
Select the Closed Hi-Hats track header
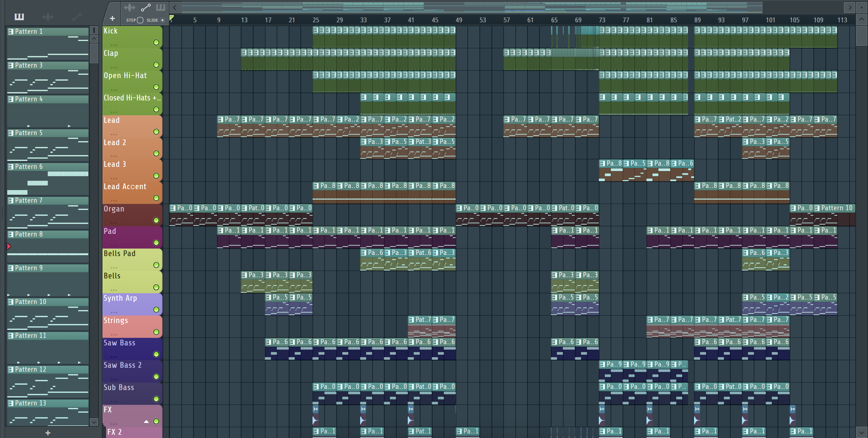tap(132, 104)
